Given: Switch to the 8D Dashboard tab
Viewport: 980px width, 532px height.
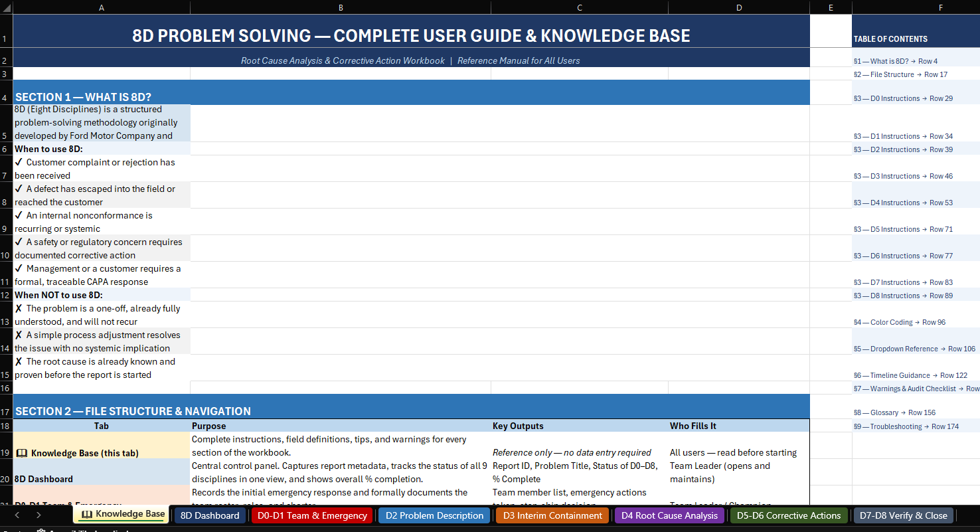Looking at the screenshot, I should (x=210, y=515).
